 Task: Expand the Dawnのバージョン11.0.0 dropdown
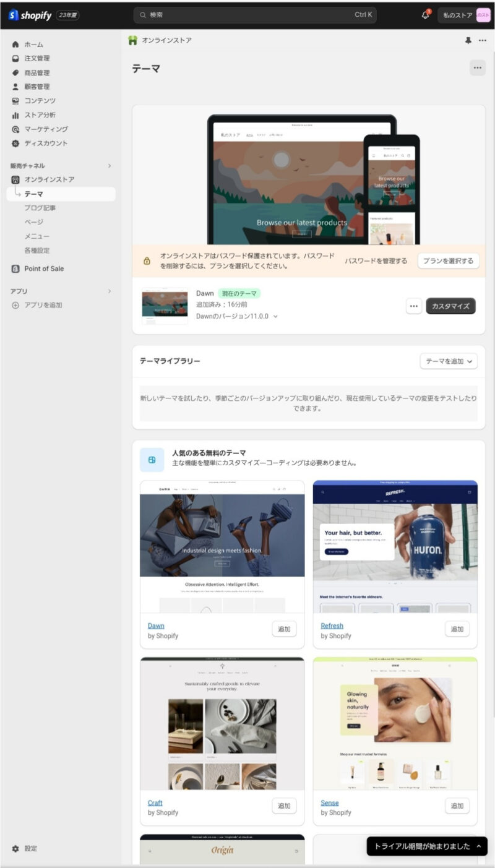click(237, 316)
